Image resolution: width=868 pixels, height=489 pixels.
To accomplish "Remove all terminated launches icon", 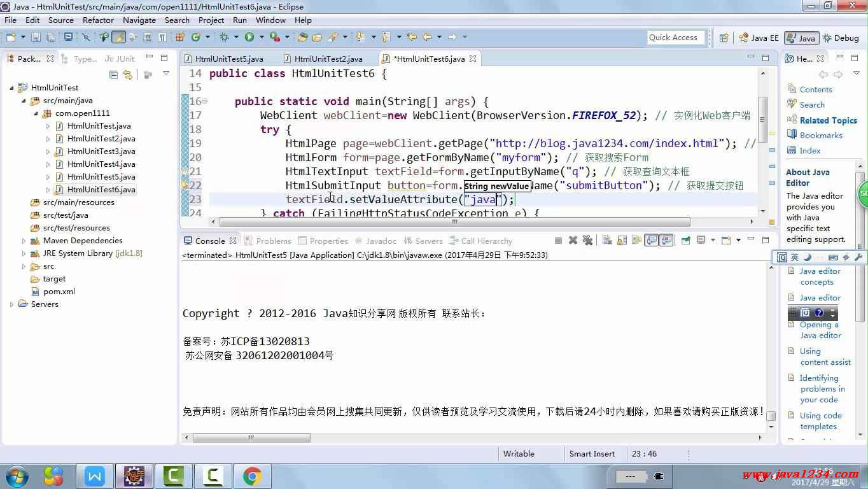I will coord(587,241).
